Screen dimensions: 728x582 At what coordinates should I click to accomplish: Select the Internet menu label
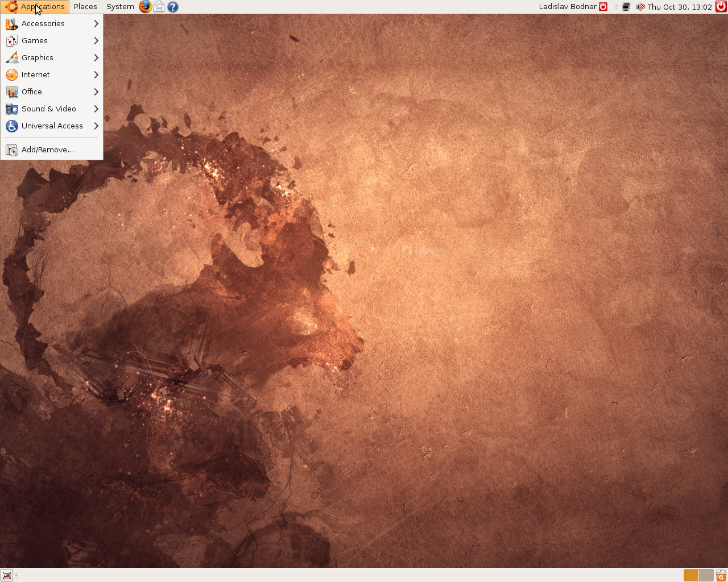tap(36, 75)
